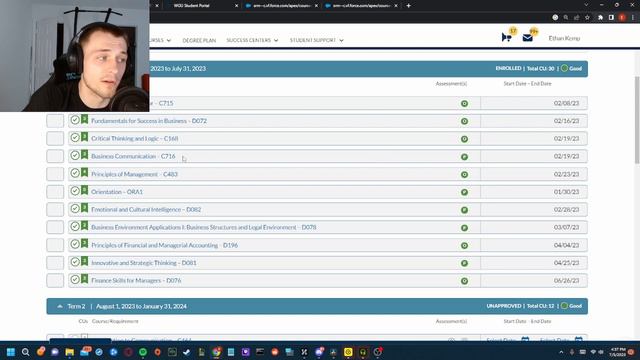Open Windows taskbar search
The height and width of the screenshot is (360, 640).
[25, 352]
